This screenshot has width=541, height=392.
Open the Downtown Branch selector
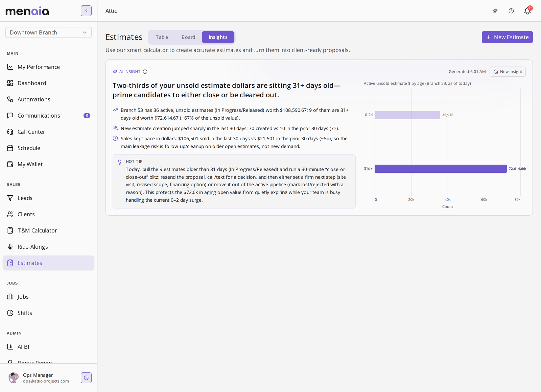tap(48, 32)
